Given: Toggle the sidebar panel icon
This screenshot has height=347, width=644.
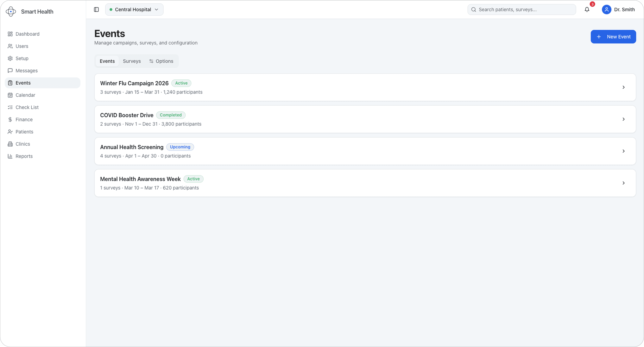Looking at the screenshot, I should 96,10.
